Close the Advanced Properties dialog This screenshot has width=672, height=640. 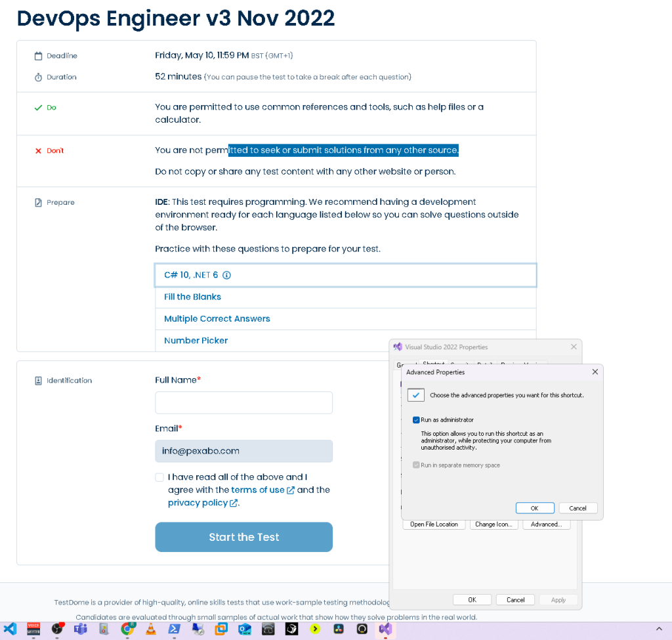click(595, 372)
